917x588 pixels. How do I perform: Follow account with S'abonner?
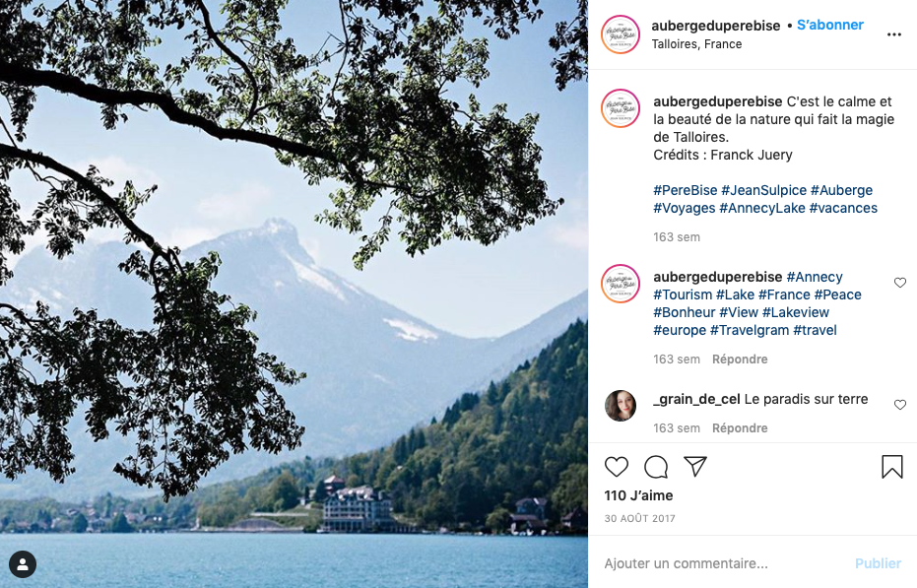830,25
